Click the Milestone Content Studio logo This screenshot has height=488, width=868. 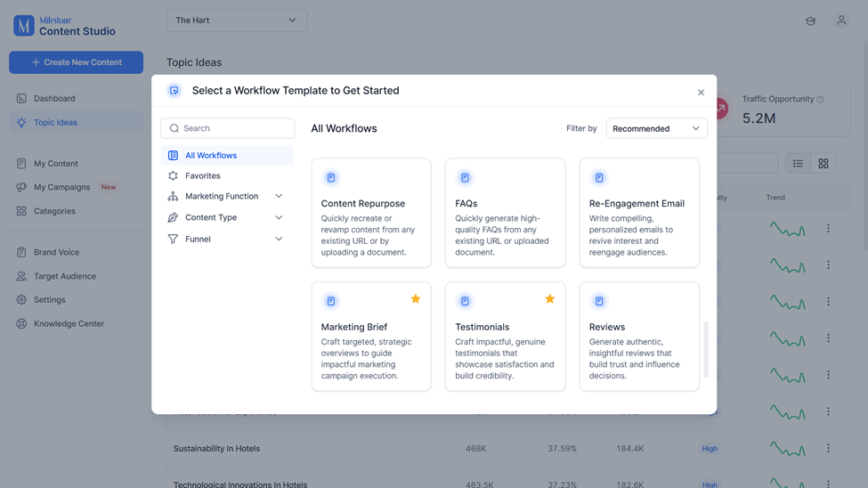point(64,26)
